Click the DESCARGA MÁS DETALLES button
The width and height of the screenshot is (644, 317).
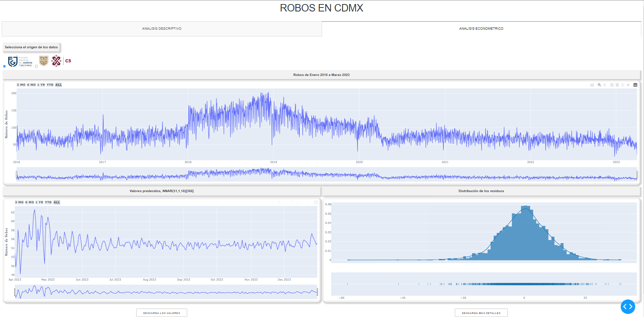pyautogui.click(x=481, y=313)
